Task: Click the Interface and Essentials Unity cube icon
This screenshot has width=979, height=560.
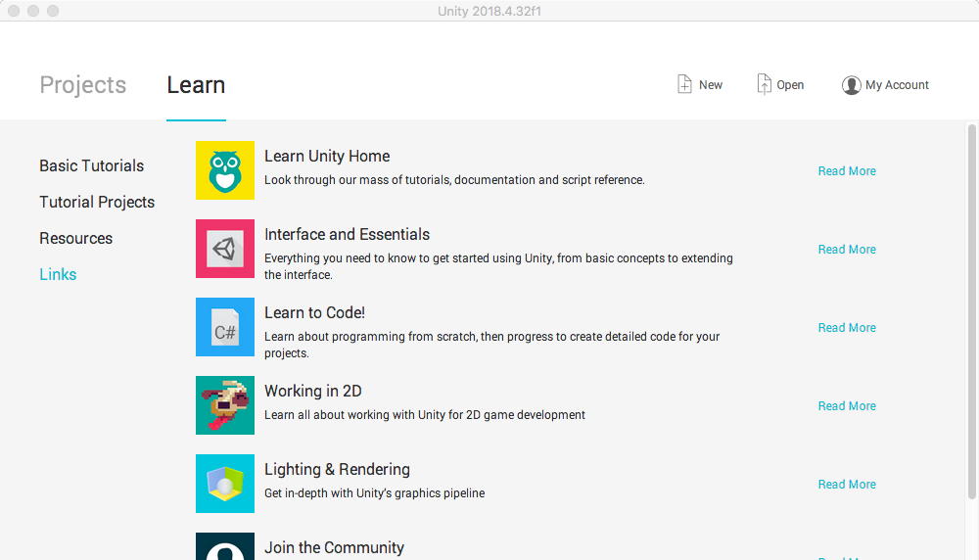Action: (x=225, y=249)
